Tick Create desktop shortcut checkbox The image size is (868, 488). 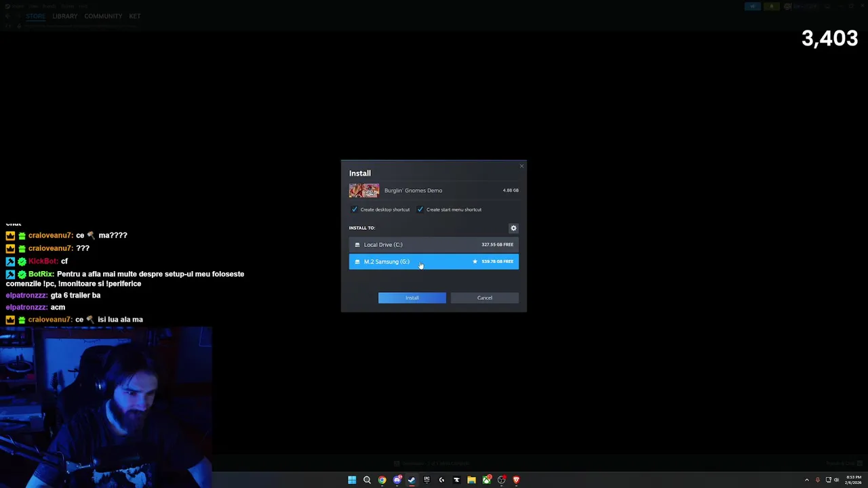pos(354,209)
